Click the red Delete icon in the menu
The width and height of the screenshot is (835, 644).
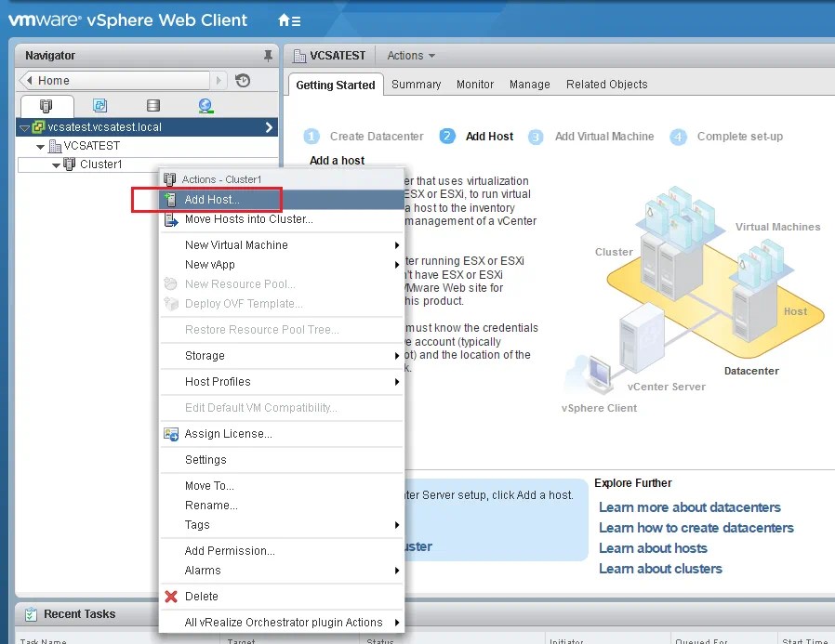[172, 596]
